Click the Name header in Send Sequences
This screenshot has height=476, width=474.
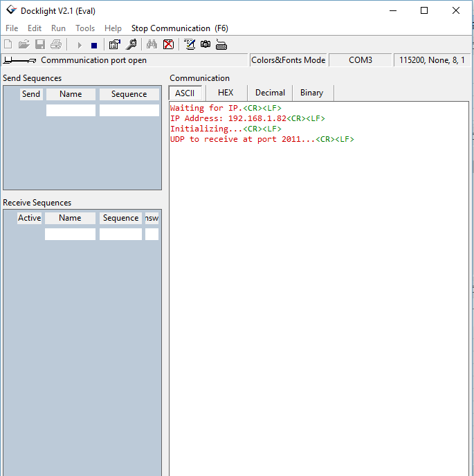[x=71, y=94]
